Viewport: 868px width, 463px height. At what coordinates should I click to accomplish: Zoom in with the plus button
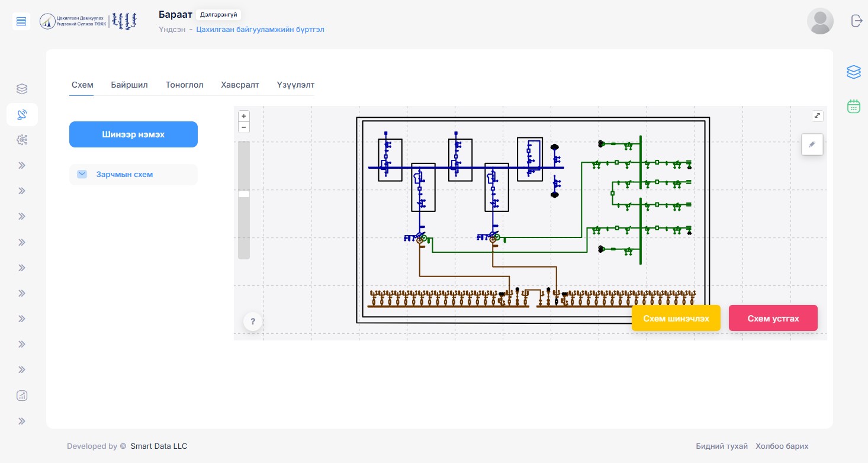(243, 116)
